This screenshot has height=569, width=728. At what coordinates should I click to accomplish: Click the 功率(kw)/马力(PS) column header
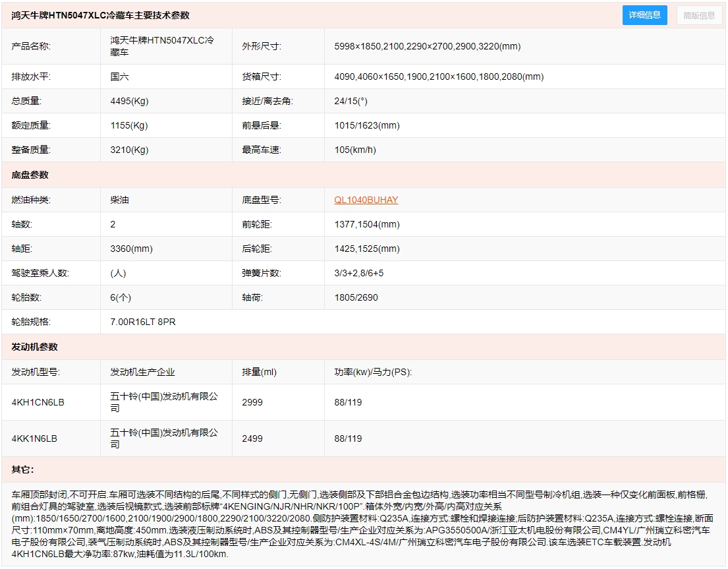[373, 372]
